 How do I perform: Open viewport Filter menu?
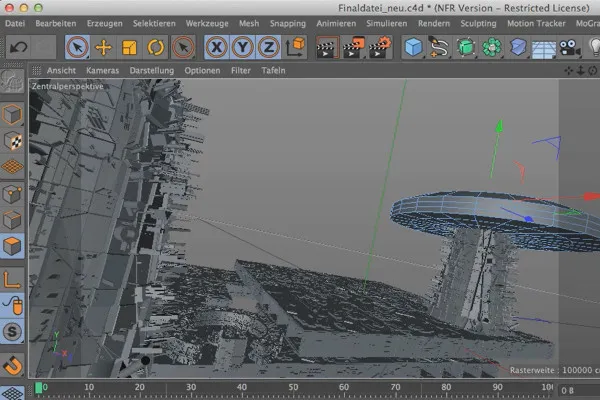241,70
